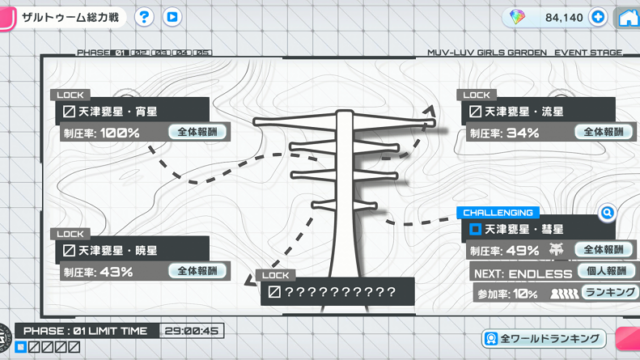View 全体報酬 for 天津甕星・流星
This screenshot has height=360, width=640.
click(603, 132)
